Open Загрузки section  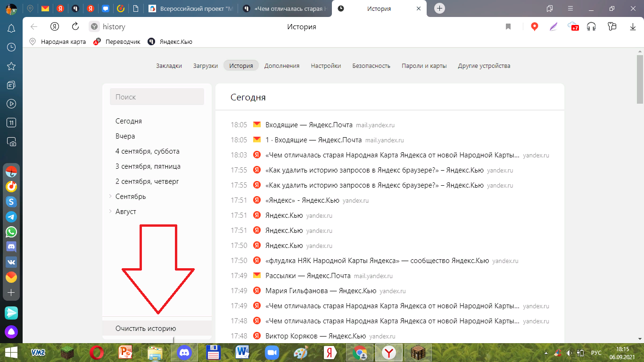pyautogui.click(x=206, y=66)
